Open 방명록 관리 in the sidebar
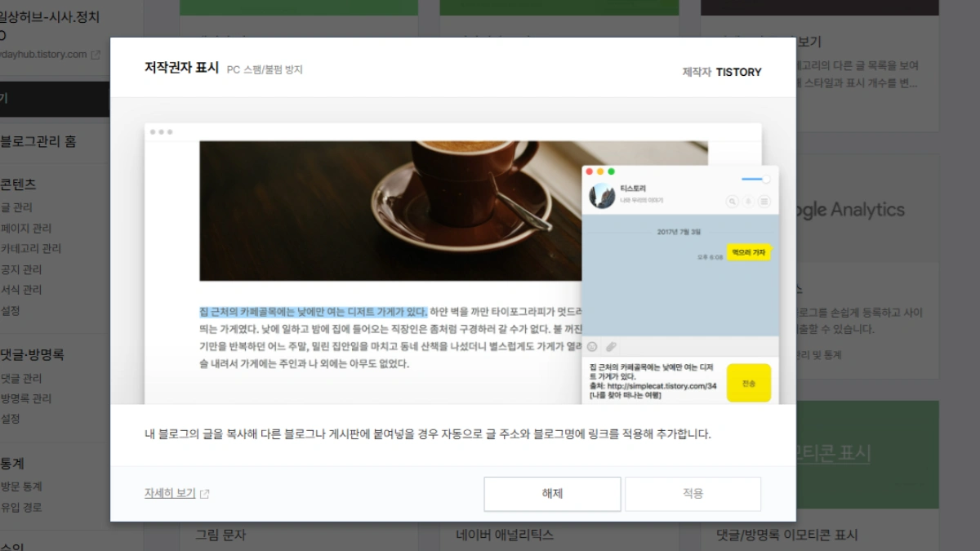 (26, 398)
